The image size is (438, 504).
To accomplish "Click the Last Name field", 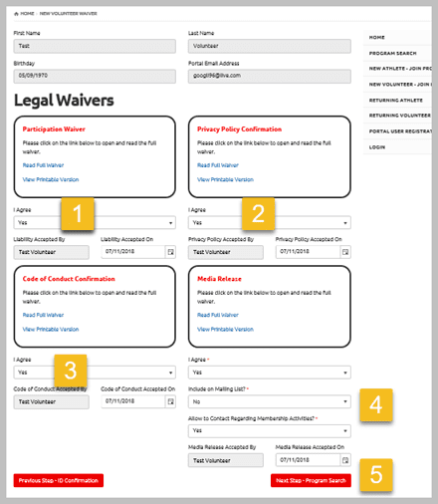I will coord(270,46).
